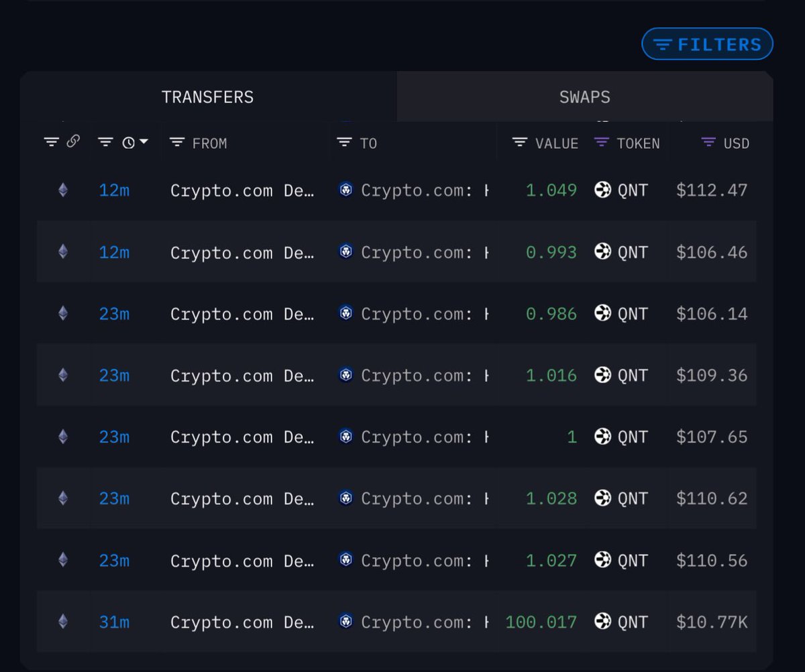Image resolution: width=805 pixels, height=672 pixels.
Task: Open recipient Crypto.com: in the 1.027 row
Action: click(x=424, y=561)
